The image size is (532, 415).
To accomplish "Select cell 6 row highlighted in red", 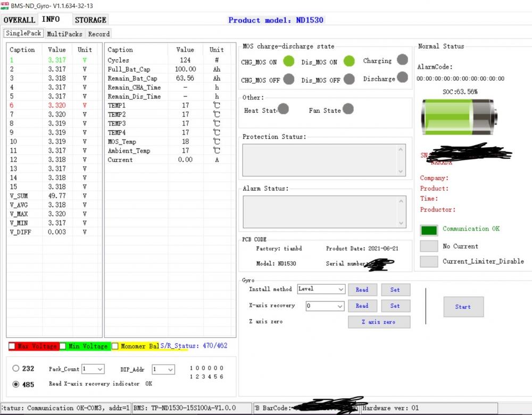I will 54,105.
